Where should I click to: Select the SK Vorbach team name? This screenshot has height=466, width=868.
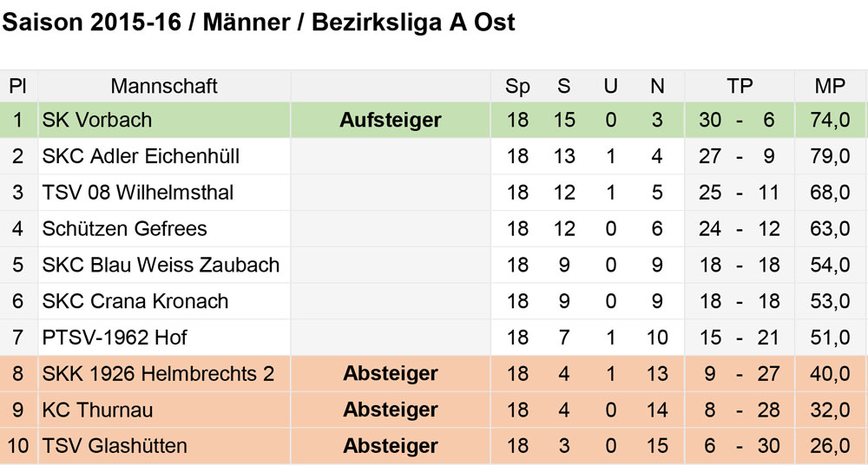pos(97,120)
